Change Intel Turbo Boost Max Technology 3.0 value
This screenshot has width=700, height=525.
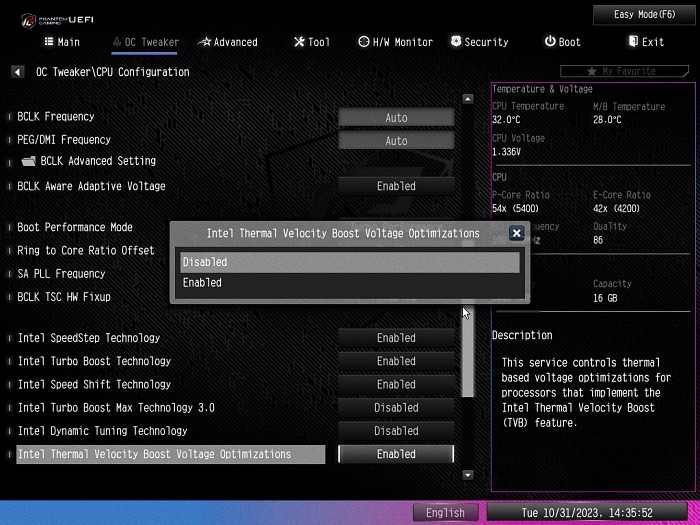tap(396, 408)
